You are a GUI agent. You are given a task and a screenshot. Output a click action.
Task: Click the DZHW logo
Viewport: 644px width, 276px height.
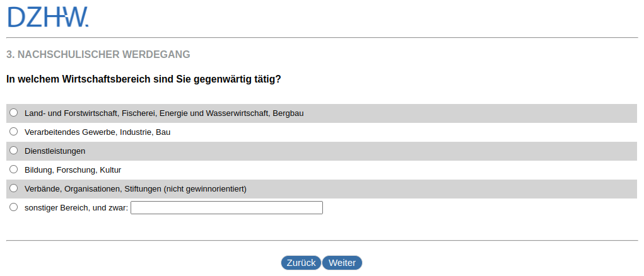pyautogui.click(x=48, y=17)
